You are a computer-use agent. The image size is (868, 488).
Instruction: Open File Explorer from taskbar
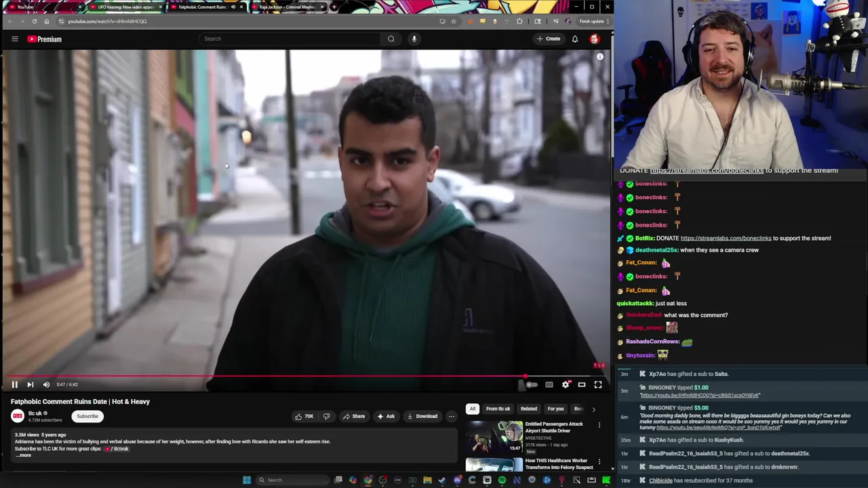point(427,480)
